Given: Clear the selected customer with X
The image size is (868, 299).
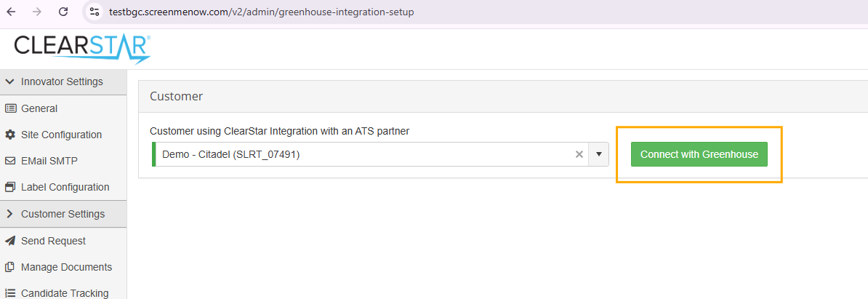Looking at the screenshot, I should [x=579, y=154].
